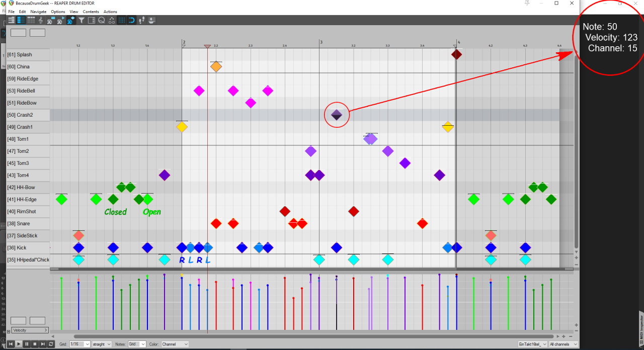Image resolution: width=644 pixels, height=350 pixels.
Task: Open the Grid 1/16 division dropdown
Action: (79, 344)
